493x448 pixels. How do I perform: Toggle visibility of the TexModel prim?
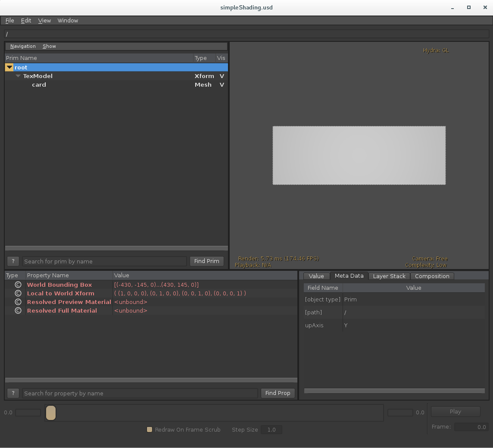point(222,76)
